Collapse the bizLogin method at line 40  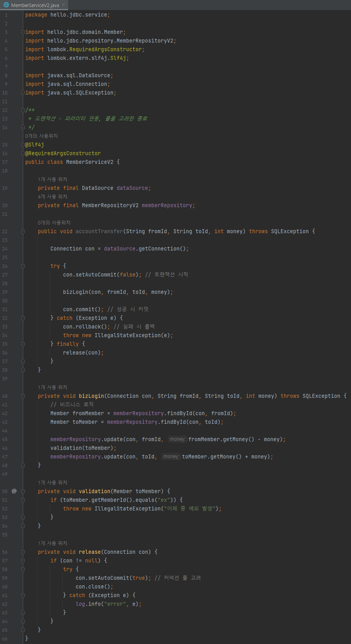[x=23, y=396]
